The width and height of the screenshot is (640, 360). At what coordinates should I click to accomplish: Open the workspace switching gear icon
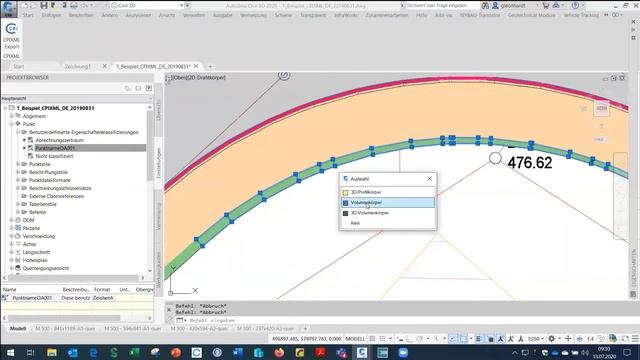point(551,339)
